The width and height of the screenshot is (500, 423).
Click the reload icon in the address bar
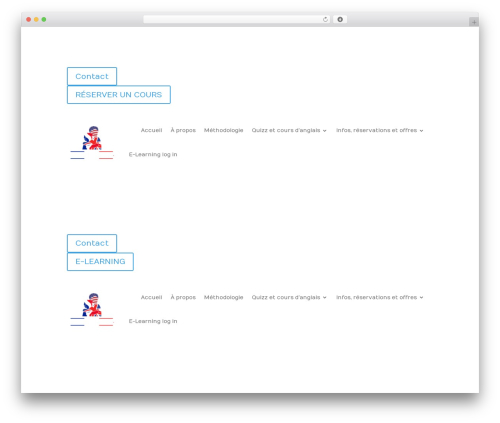[325, 19]
